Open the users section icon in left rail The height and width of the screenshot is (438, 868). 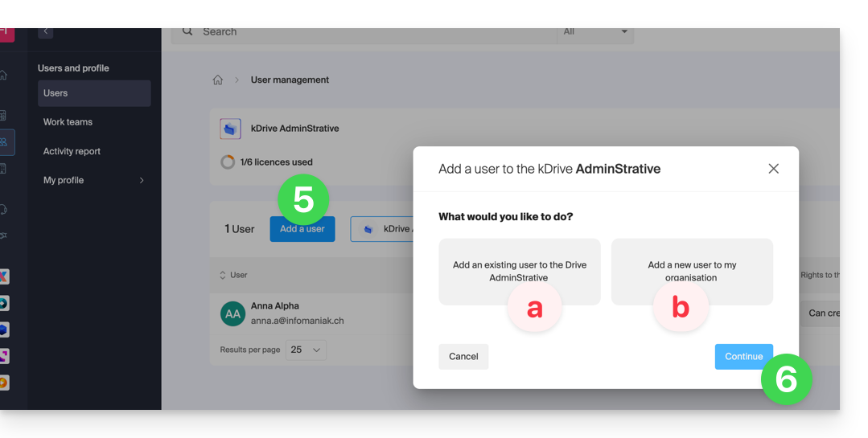(4, 142)
